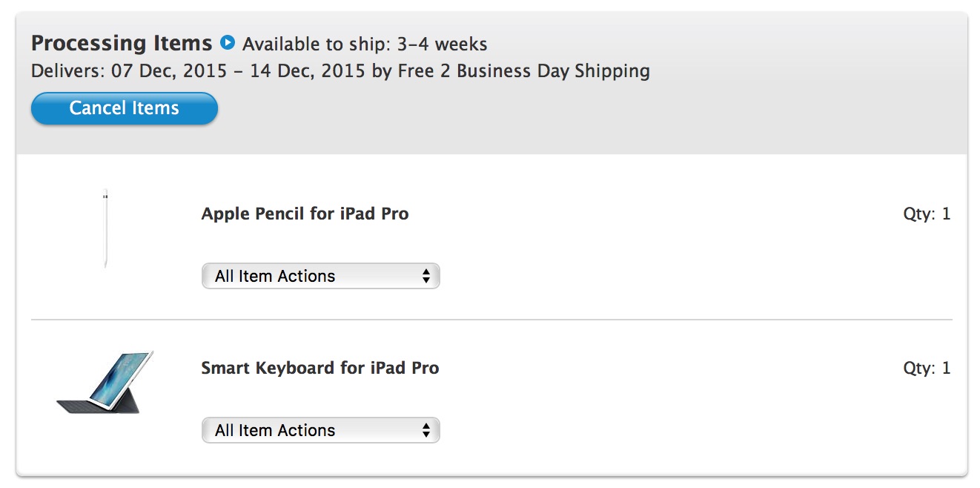Open All Item Actions dropdown for Apple Pencil
This screenshot has width=980, height=488.
pos(321,276)
